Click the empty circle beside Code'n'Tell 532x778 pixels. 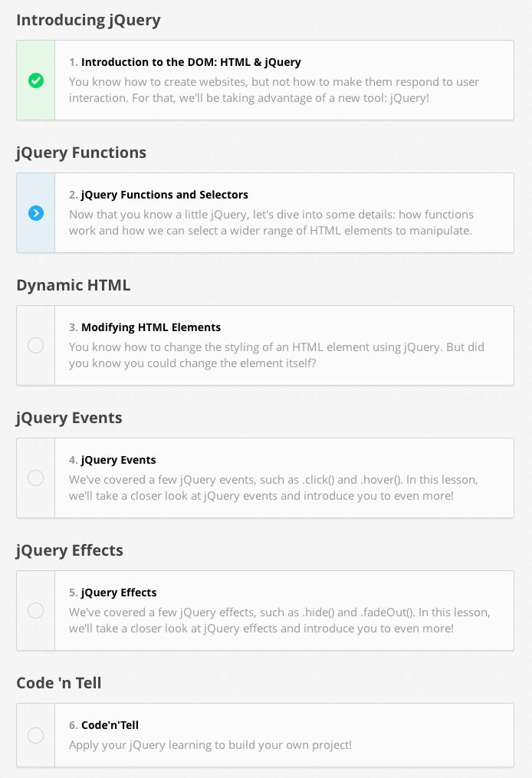tap(35, 735)
